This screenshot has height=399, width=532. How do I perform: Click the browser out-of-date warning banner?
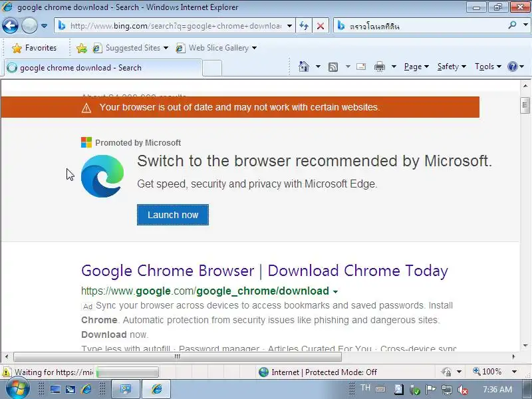click(x=240, y=107)
